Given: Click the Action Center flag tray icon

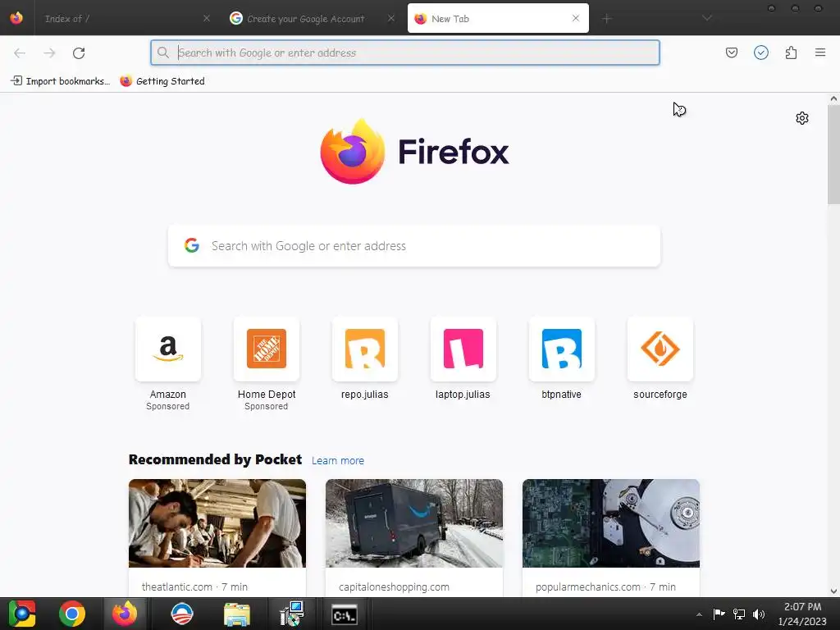Looking at the screenshot, I should [719, 614].
